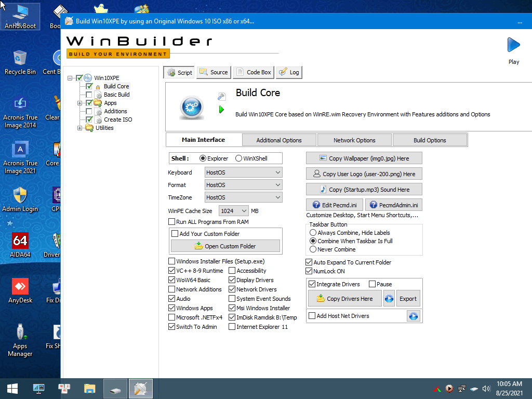Open the WinPE Cache Size dropdown
Image resolution: width=532 pixels, height=399 pixels.
pos(234,211)
